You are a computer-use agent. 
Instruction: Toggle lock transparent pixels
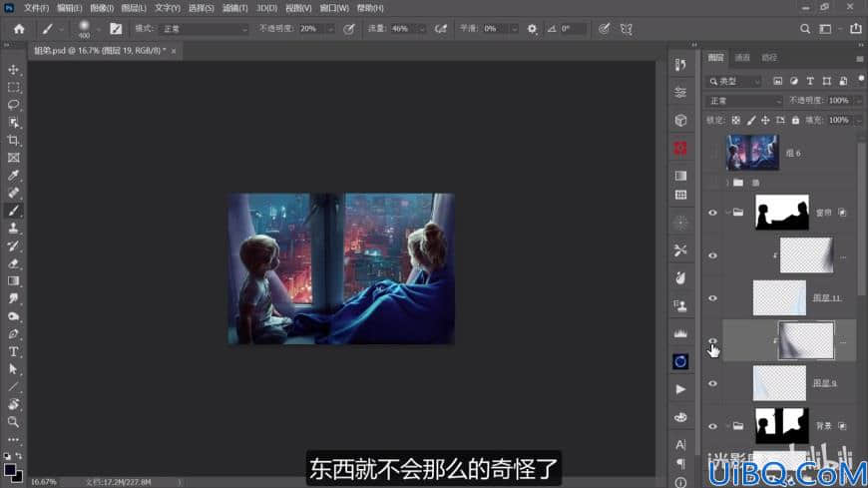735,120
